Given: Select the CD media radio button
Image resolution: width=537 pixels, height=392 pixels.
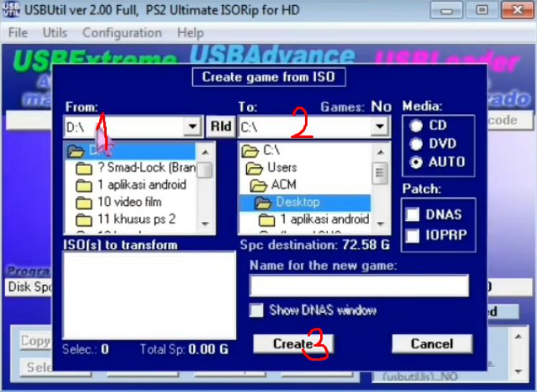Looking at the screenshot, I should 416,126.
